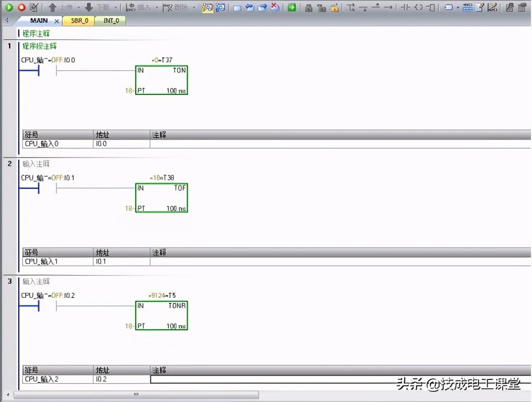The width and height of the screenshot is (532, 402).
Task: Select the TONR timer box T5
Action: [x=162, y=316]
